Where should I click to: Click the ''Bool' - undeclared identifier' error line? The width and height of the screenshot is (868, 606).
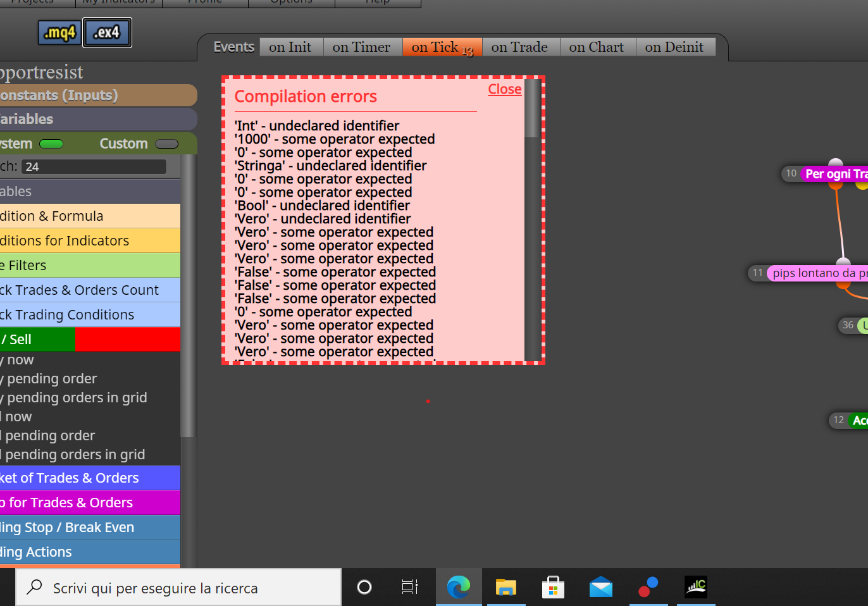322,206
